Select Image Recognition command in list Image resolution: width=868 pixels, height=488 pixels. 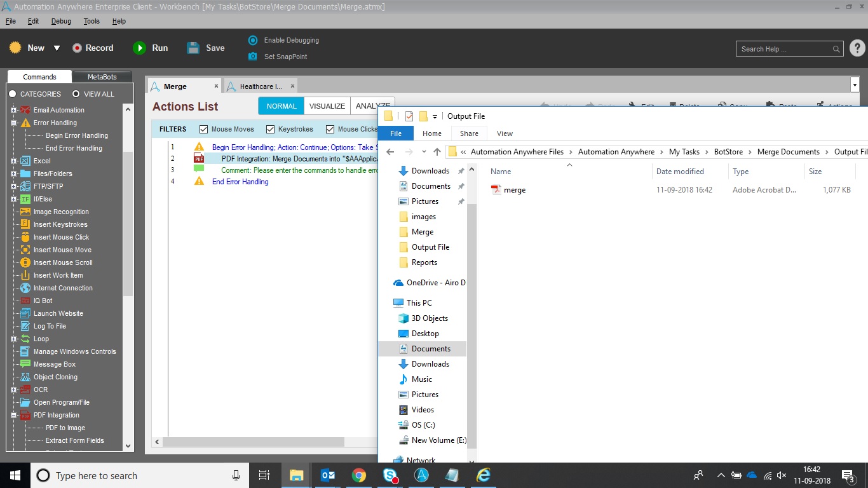tap(61, 212)
